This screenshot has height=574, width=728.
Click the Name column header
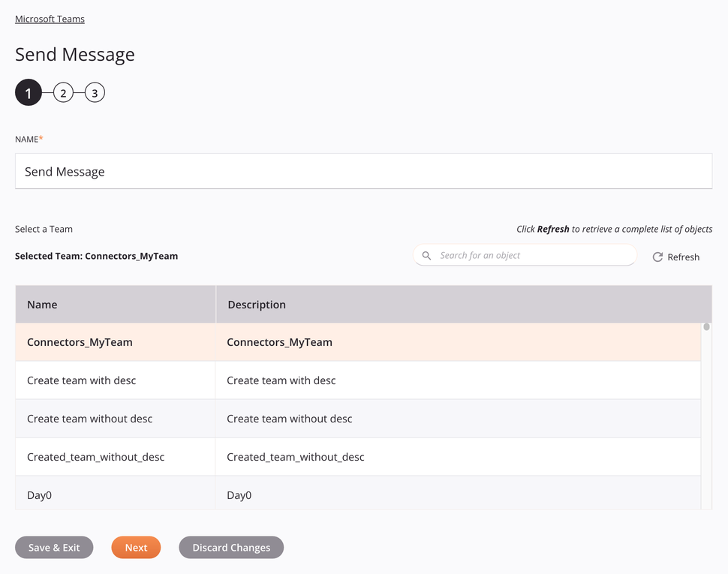coord(41,304)
